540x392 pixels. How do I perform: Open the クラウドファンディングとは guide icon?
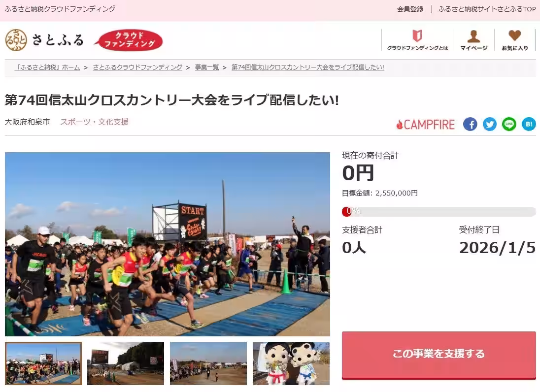pyautogui.click(x=417, y=36)
